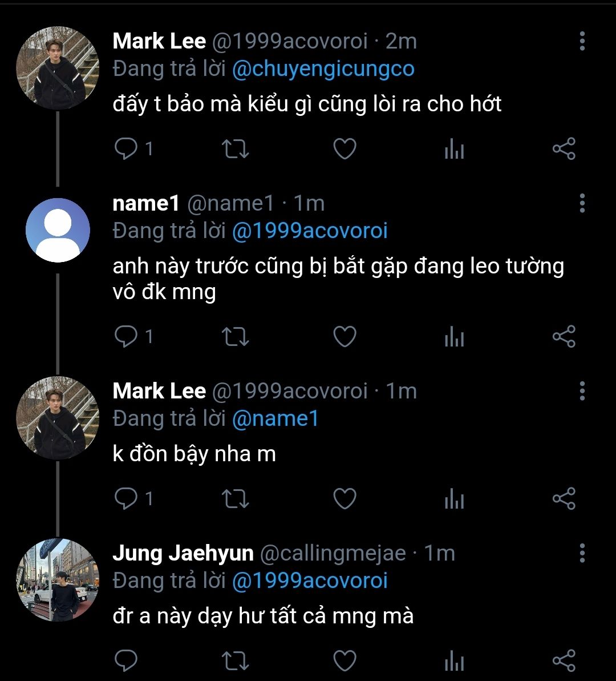Open more options on Mark Lee's first tweet
Viewport: 616px width, 681px height.
(582, 42)
